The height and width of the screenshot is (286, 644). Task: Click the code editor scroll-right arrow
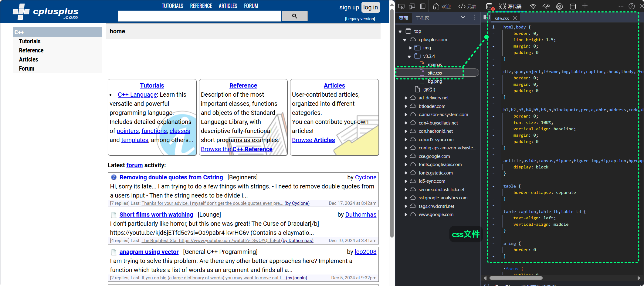point(639,278)
